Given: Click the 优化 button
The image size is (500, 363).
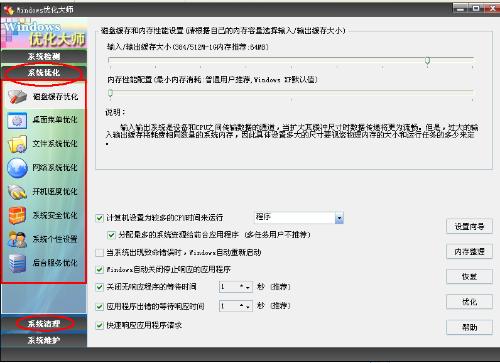Looking at the screenshot, I should click(469, 302).
